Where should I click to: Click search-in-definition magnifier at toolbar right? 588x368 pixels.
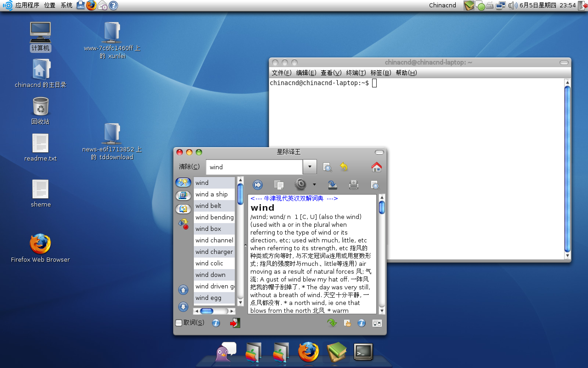tap(375, 185)
